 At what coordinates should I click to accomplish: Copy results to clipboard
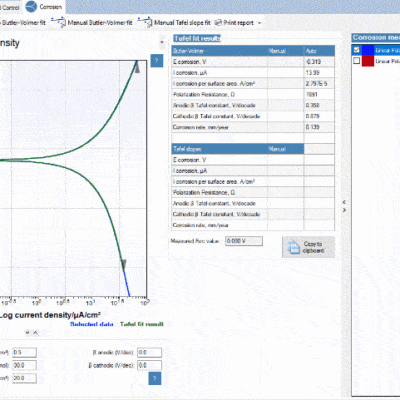point(308,247)
